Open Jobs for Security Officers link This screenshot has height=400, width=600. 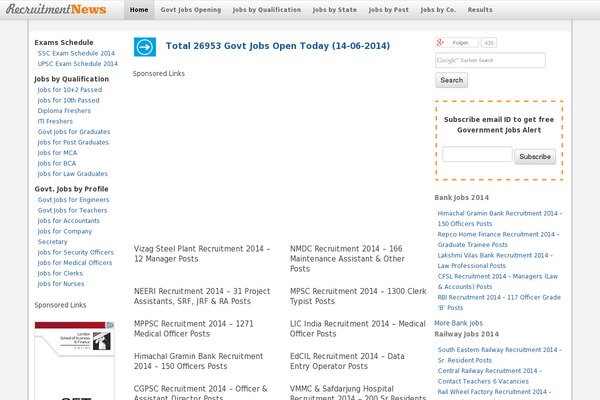75,252
